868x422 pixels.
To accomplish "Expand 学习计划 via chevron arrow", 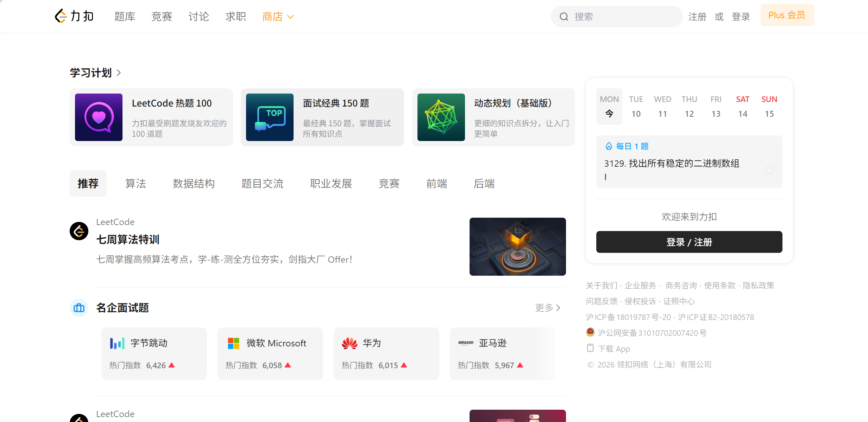I will click(119, 73).
